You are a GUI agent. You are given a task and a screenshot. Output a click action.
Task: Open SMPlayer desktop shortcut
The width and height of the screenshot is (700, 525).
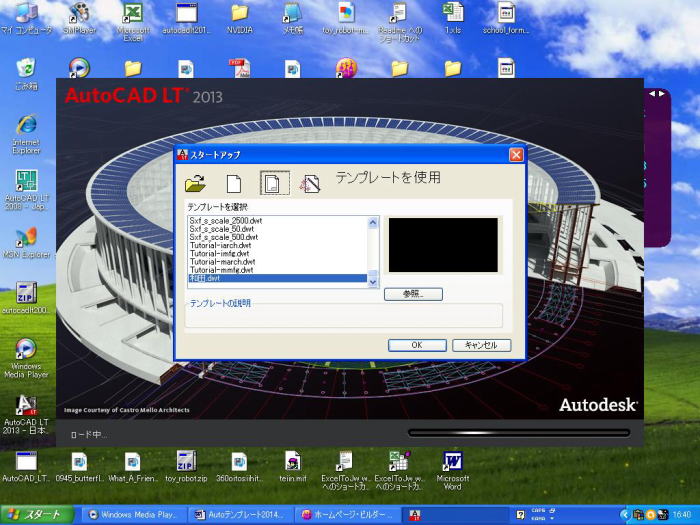pos(79,18)
